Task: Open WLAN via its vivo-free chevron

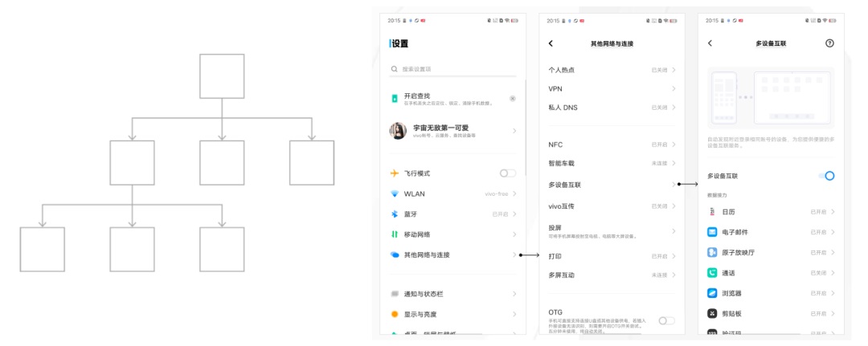Action: pos(514,194)
